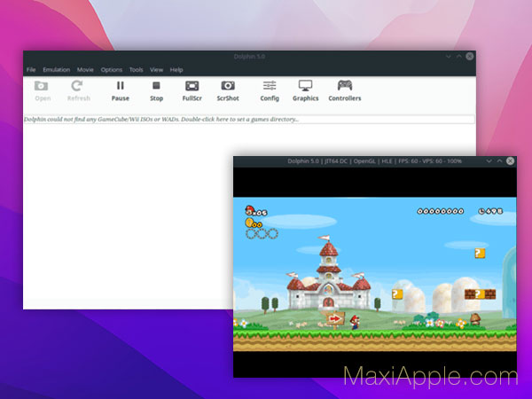The image size is (532, 399).
Task: Open the File menu
Action: click(x=31, y=69)
